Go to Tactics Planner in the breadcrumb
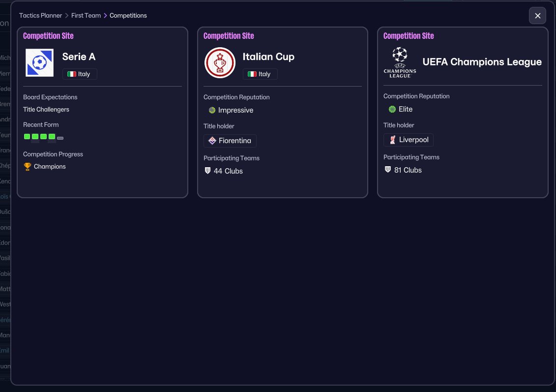556x392 pixels. pos(40,16)
